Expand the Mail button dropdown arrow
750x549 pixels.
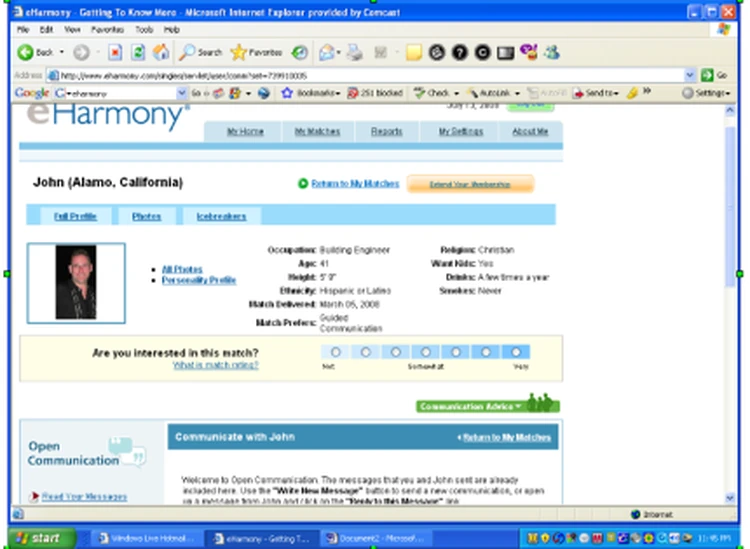(339, 52)
